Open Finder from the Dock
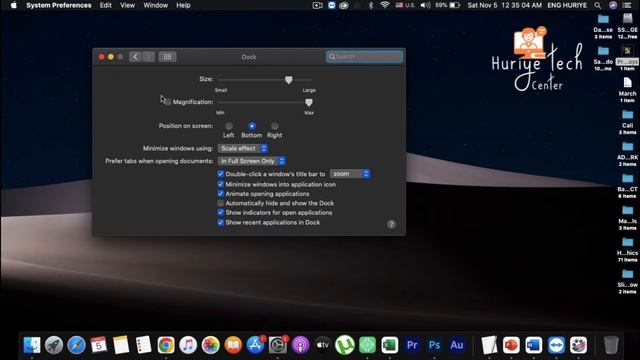 (32, 345)
